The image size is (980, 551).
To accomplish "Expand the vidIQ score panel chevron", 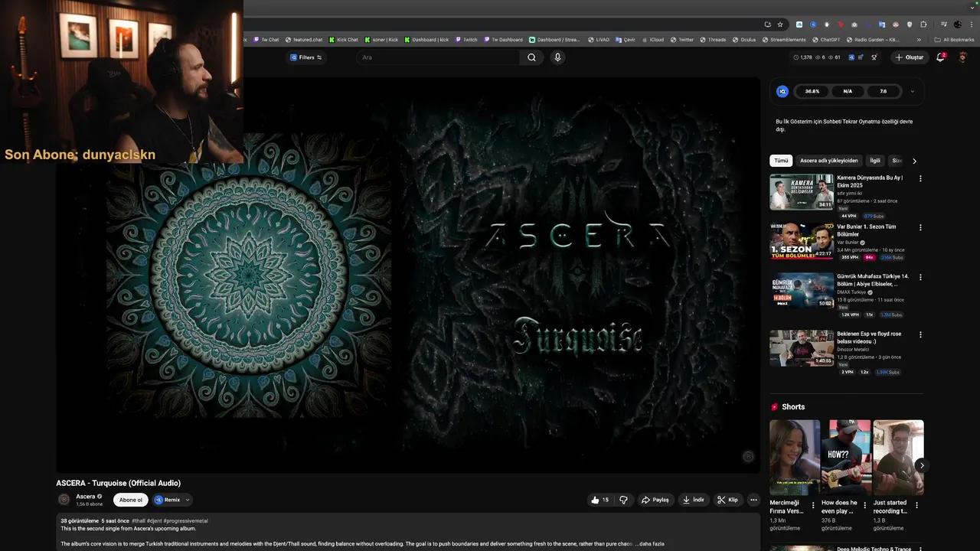I will [x=912, y=91].
